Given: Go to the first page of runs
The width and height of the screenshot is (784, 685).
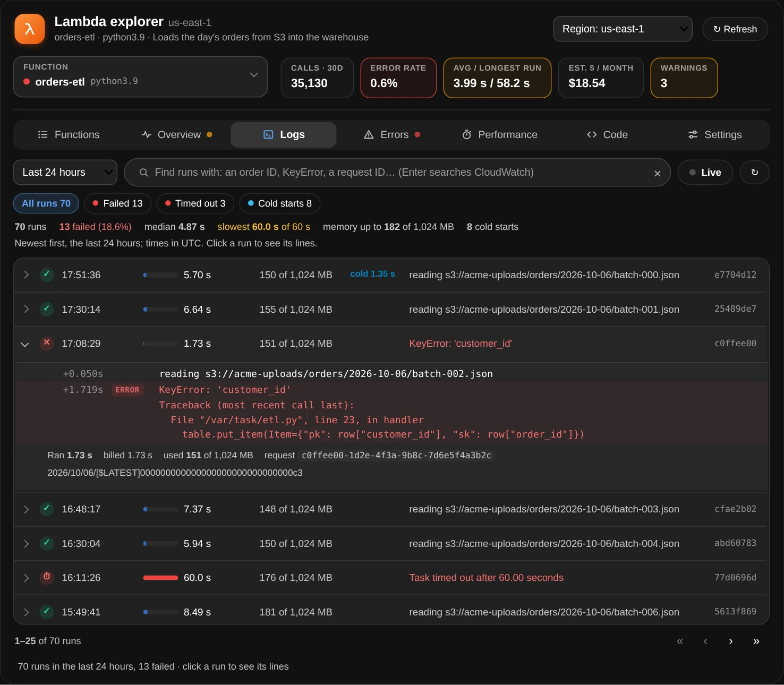Looking at the screenshot, I should (680, 641).
